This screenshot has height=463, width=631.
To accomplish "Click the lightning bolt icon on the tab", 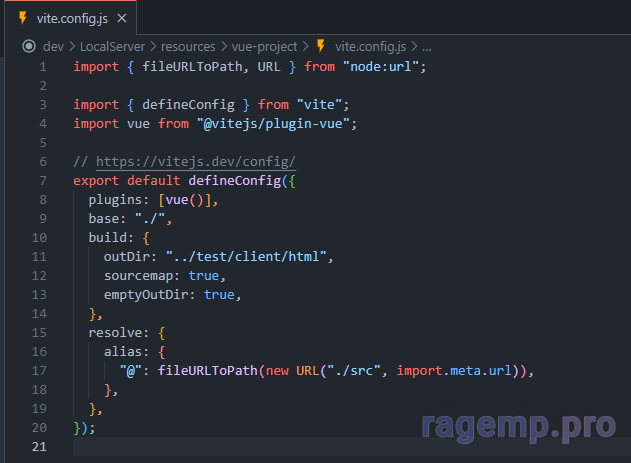I will [23, 18].
